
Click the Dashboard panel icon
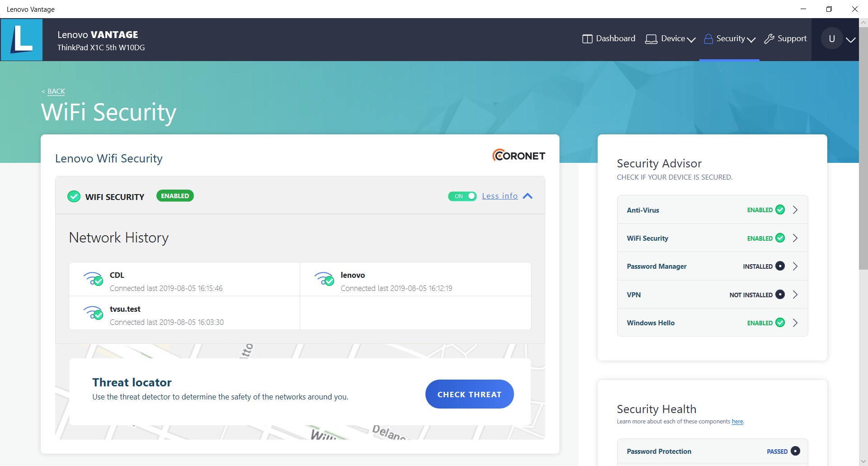pos(587,39)
